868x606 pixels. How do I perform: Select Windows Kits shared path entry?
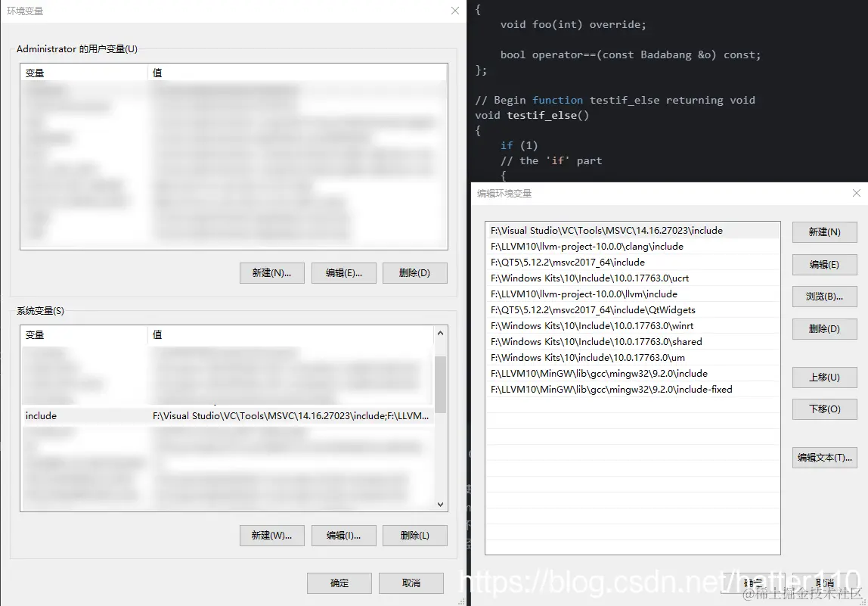coord(633,342)
